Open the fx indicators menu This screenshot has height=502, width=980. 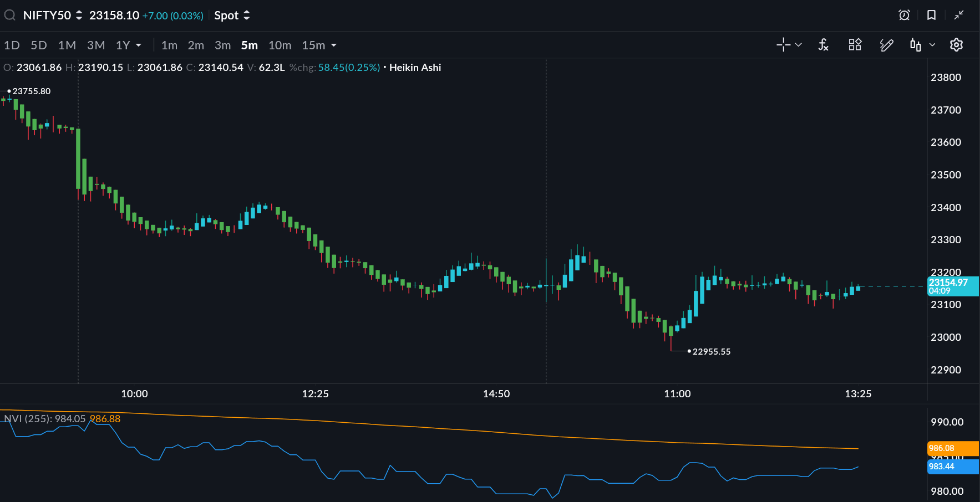(x=823, y=45)
